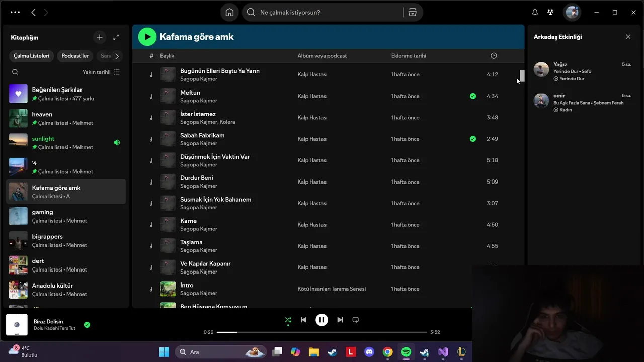Open the now-playing title 'Biraz Delisin'
Image resolution: width=644 pixels, height=362 pixels.
click(48, 322)
